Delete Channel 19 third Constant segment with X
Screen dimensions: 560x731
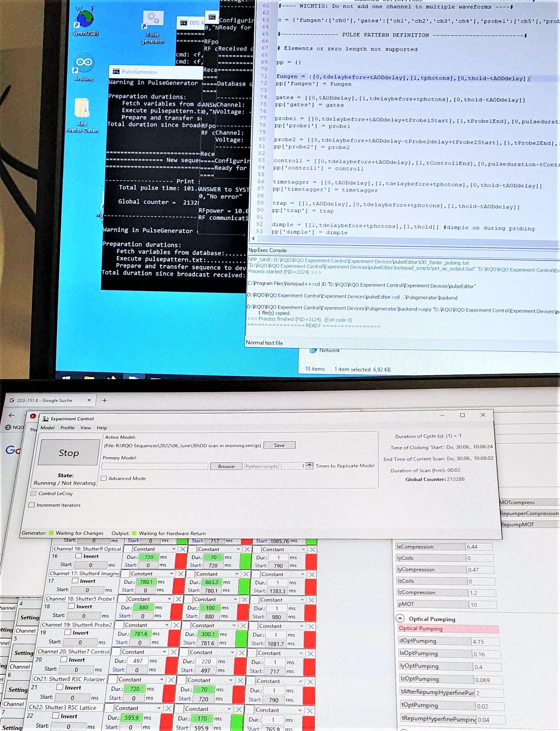click(311, 626)
